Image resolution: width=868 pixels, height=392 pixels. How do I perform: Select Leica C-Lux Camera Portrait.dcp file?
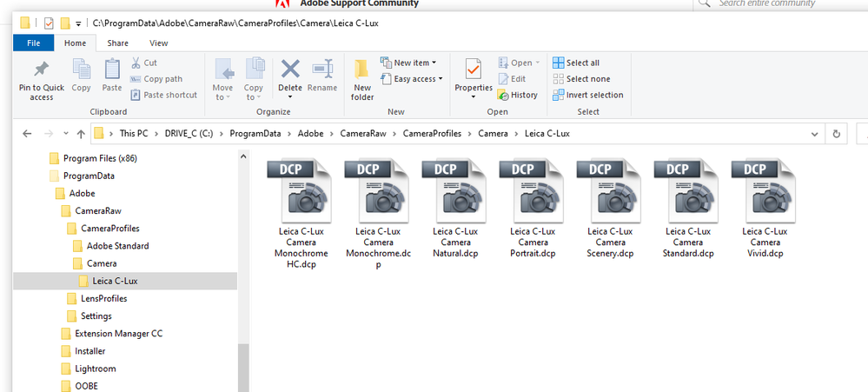click(x=533, y=209)
